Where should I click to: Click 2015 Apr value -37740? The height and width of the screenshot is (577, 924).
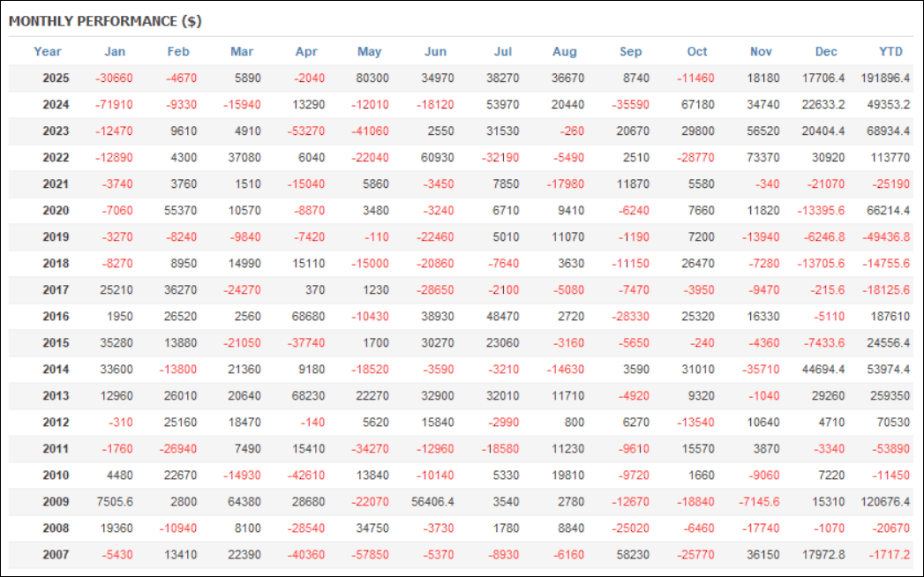[306, 343]
